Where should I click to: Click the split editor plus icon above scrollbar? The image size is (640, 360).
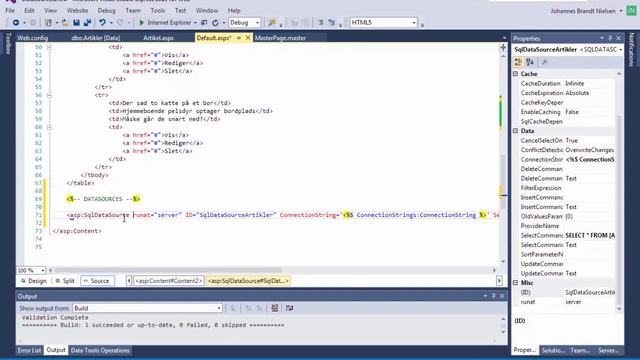503,48
